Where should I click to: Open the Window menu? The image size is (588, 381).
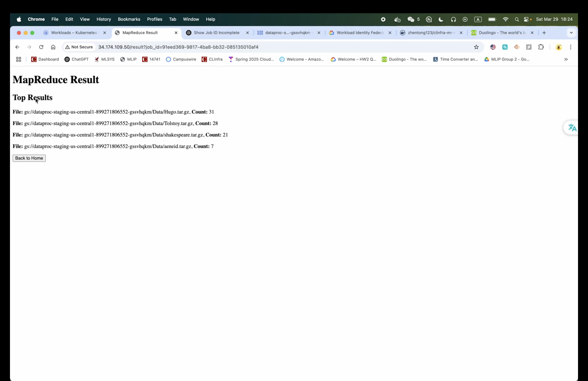[x=191, y=19]
